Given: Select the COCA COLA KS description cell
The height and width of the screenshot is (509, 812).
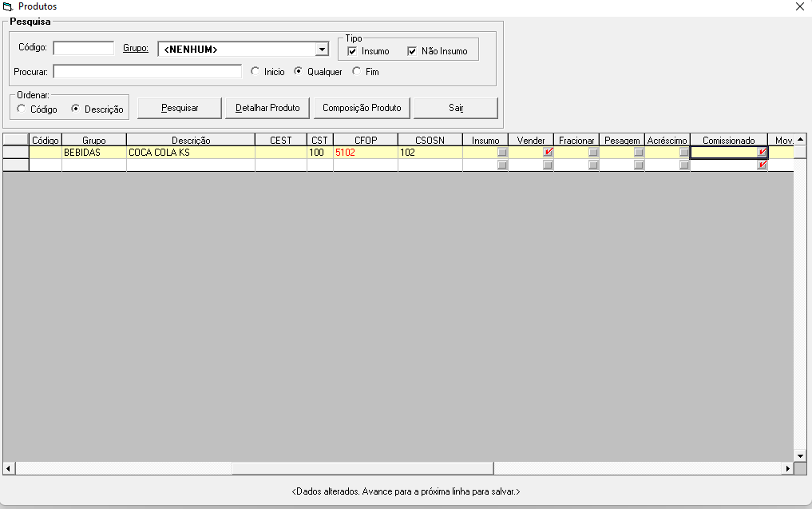Looking at the screenshot, I should [x=191, y=153].
